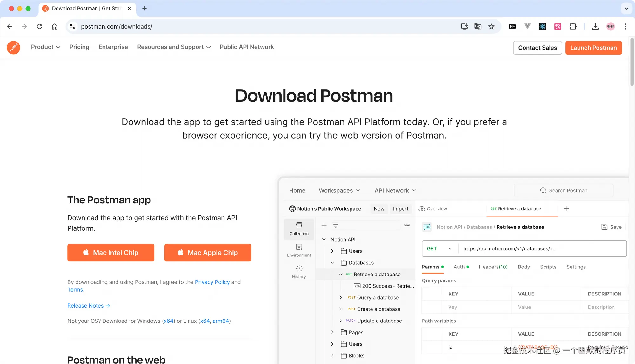Expand the Pages folder
The height and width of the screenshot is (364, 635).
point(332,332)
